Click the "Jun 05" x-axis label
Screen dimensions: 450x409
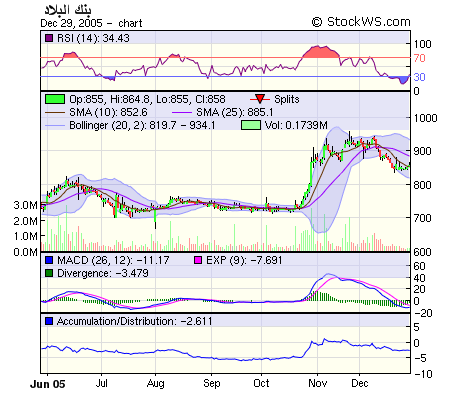(48, 384)
